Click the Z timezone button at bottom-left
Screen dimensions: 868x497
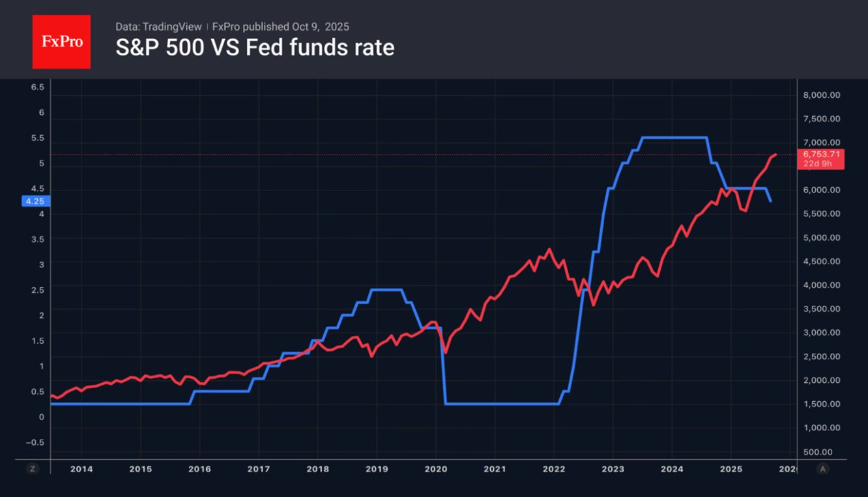[32, 468]
